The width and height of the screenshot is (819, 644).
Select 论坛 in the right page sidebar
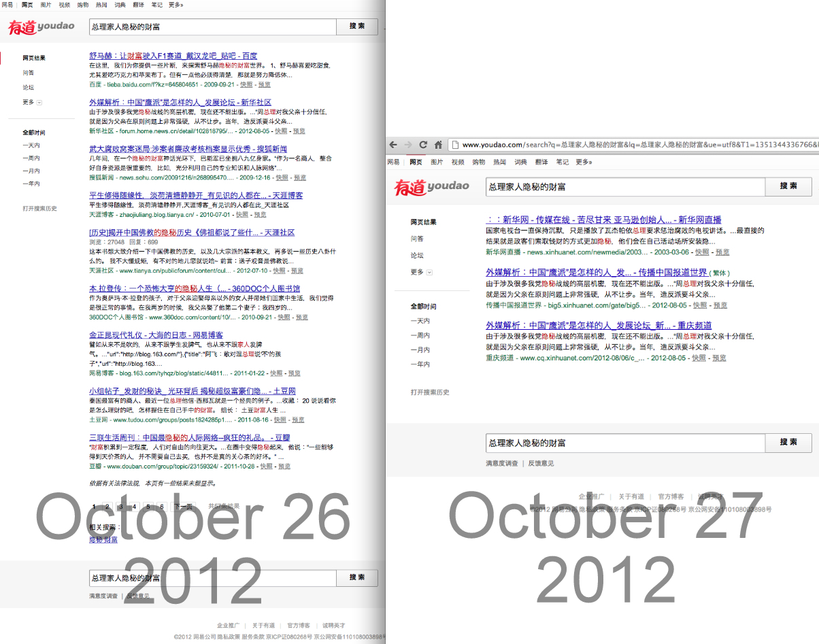417,255
